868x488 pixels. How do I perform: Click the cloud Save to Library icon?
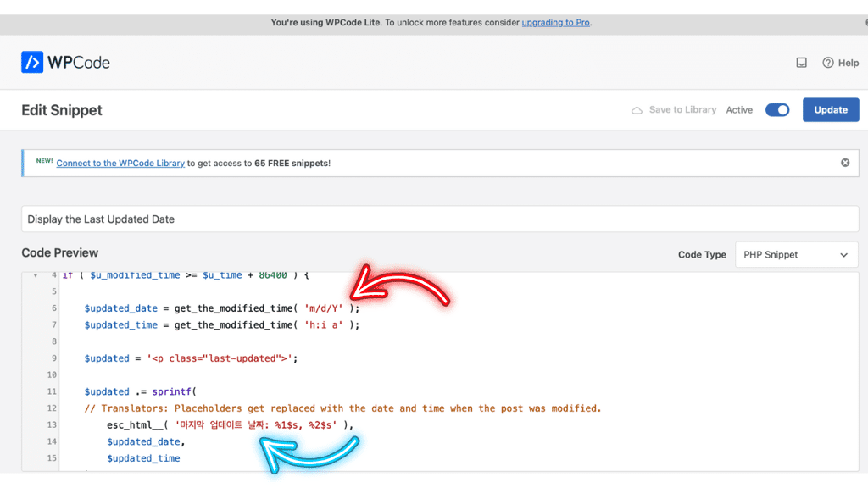(x=637, y=110)
